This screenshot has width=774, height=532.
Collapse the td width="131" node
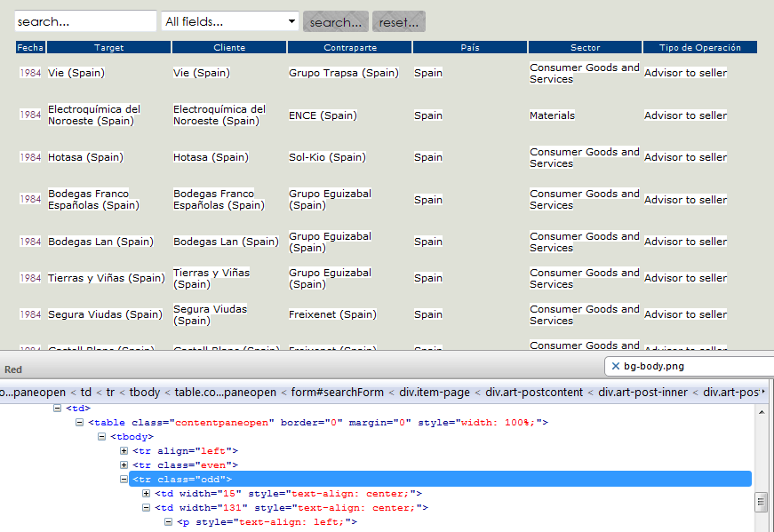click(146, 507)
